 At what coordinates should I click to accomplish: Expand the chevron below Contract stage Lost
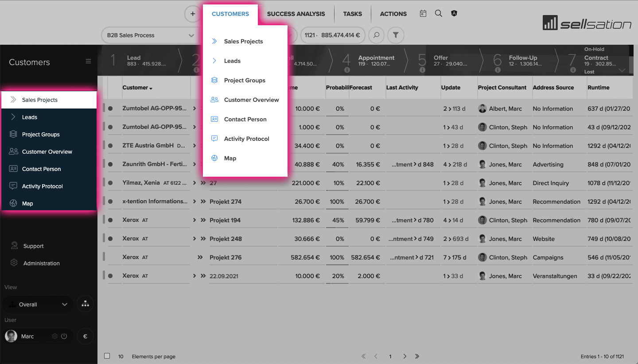(x=622, y=70)
